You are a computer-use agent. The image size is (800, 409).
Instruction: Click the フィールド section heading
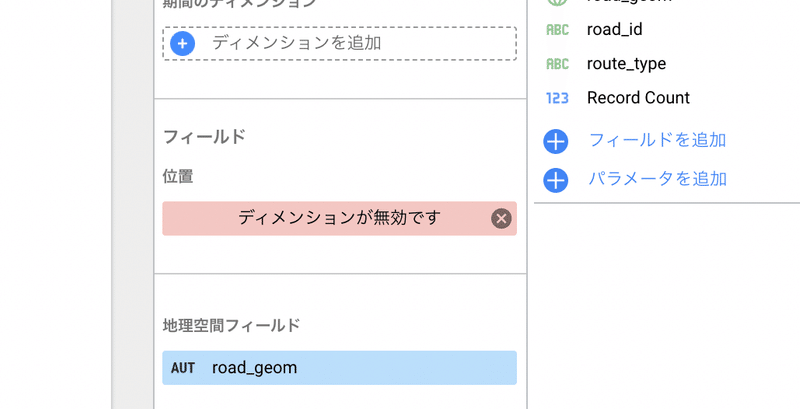pos(204,137)
